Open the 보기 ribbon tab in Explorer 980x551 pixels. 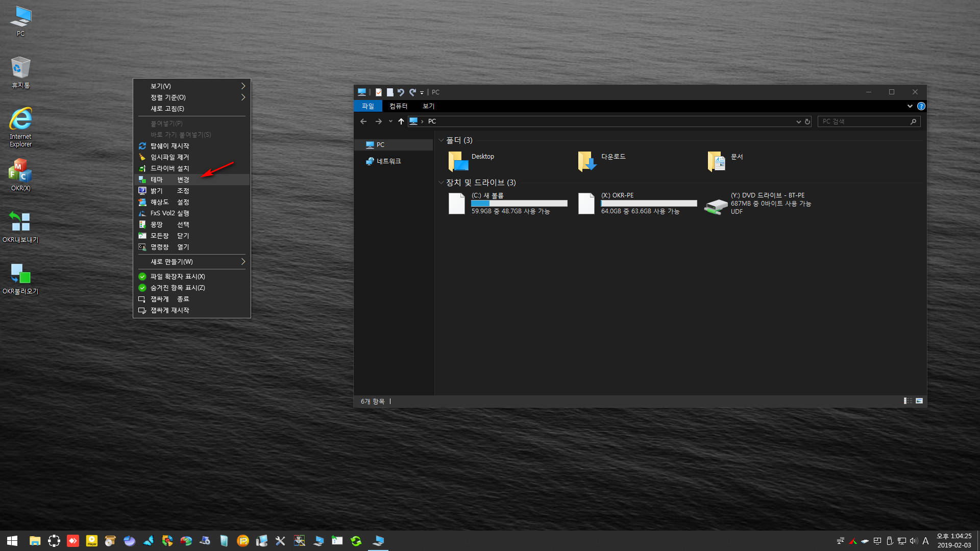point(428,106)
